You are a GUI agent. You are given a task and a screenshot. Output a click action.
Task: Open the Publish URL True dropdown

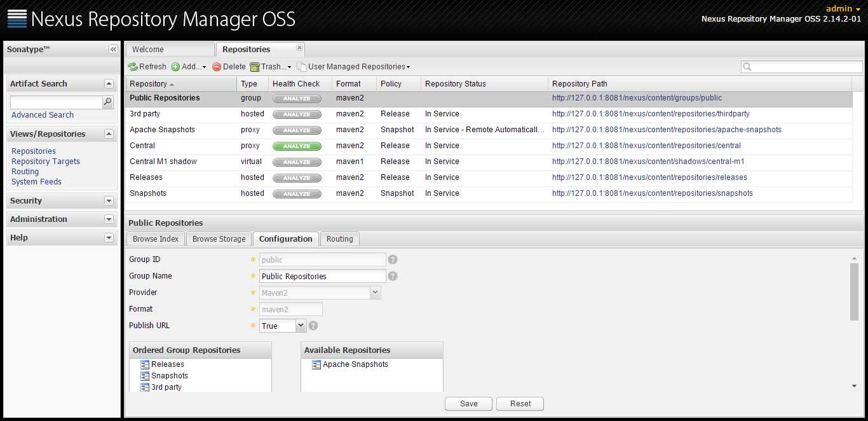pos(301,326)
